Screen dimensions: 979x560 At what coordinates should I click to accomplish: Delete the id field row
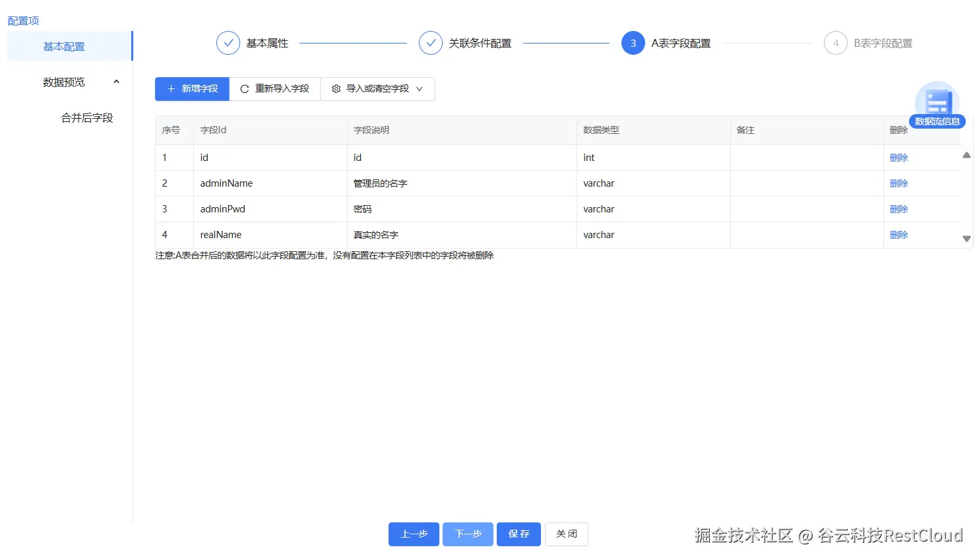pos(899,158)
